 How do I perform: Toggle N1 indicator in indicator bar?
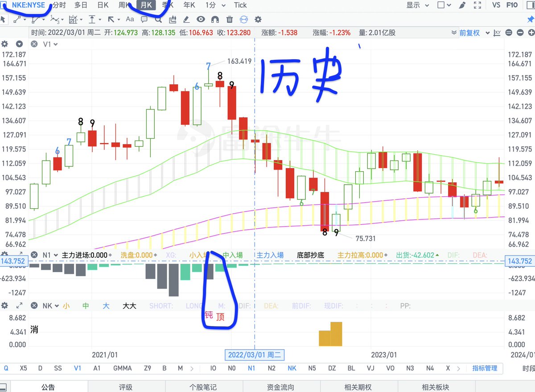[251, 368]
